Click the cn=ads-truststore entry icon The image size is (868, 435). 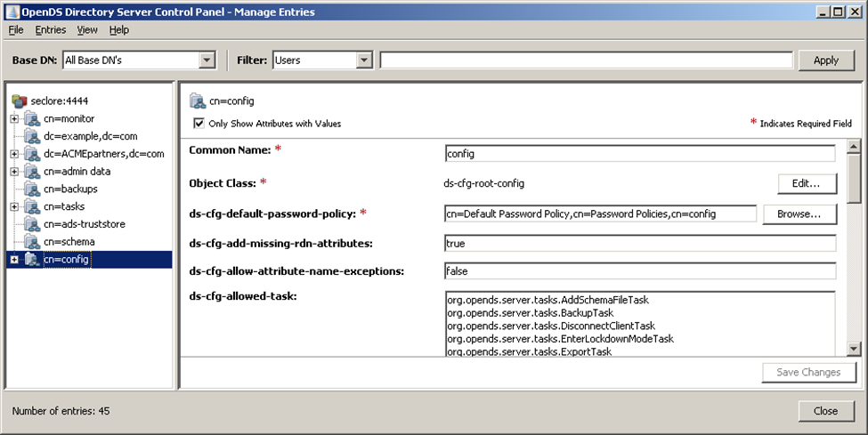(x=32, y=224)
